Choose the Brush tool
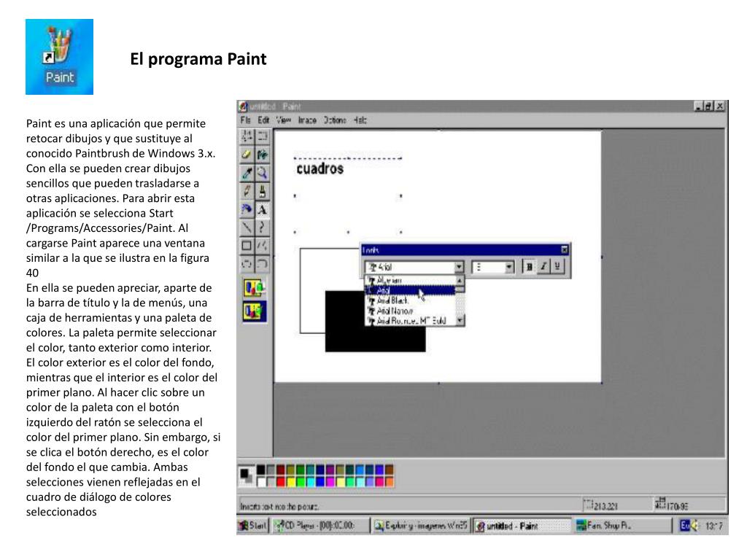This screenshot has width=747, height=560. [x=262, y=191]
